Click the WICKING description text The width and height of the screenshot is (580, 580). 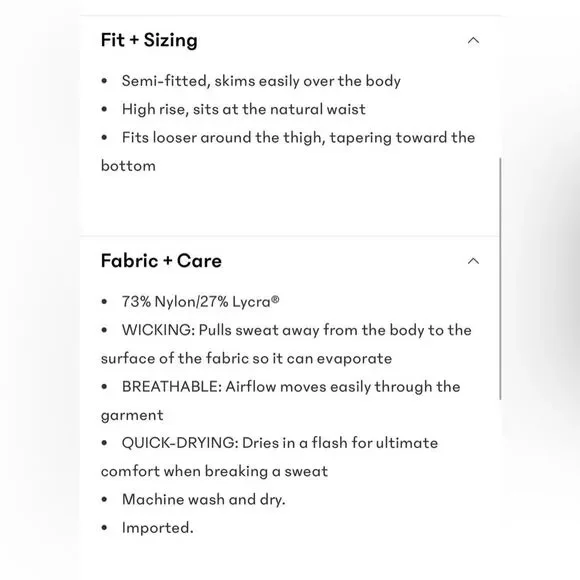coord(286,344)
